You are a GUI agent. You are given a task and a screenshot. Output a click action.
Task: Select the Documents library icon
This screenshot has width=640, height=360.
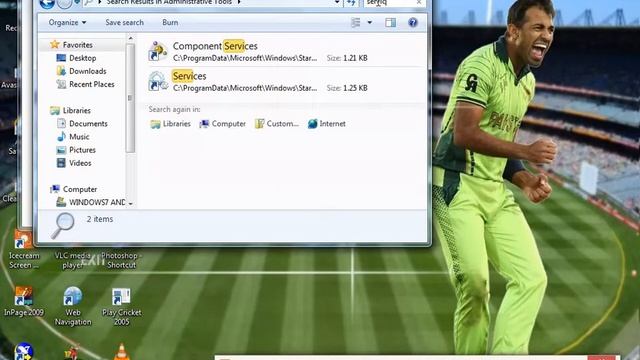61,123
